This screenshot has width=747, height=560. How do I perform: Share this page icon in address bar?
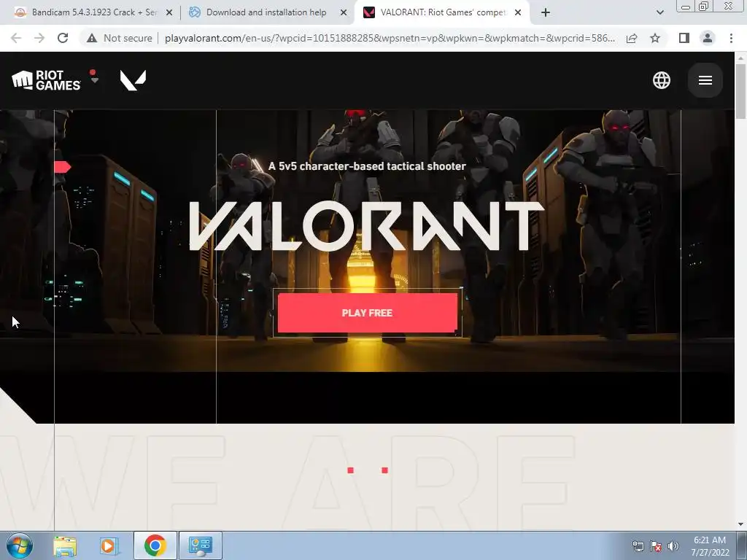(632, 38)
